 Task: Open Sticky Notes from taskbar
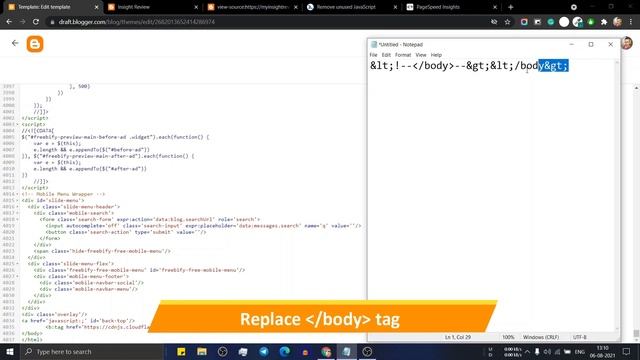(x=181, y=351)
